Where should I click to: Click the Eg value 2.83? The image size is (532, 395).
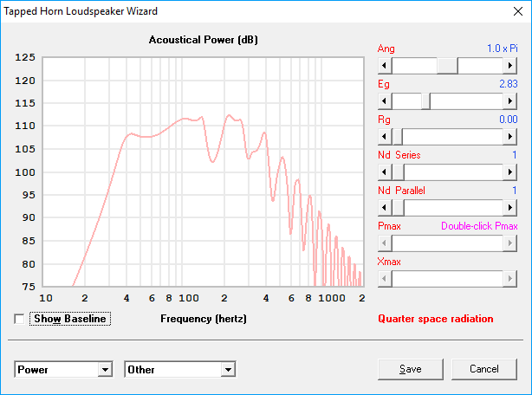click(509, 84)
